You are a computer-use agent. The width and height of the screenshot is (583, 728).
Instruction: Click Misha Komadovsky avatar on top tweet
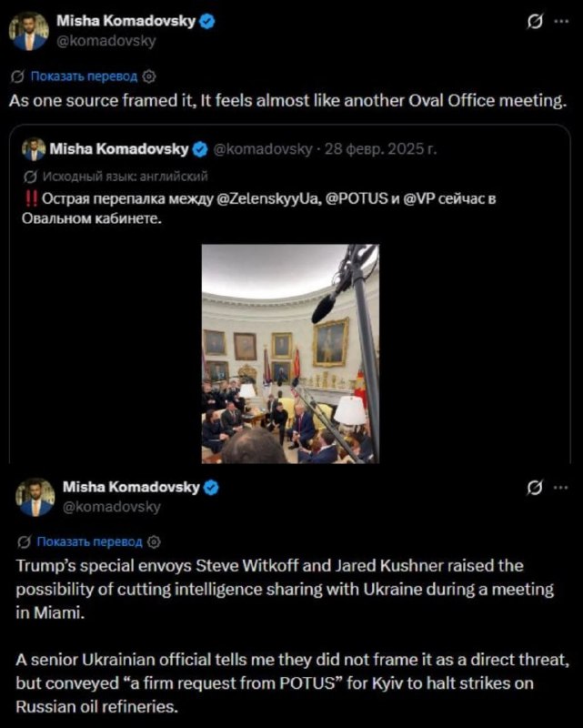click(29, 31)
